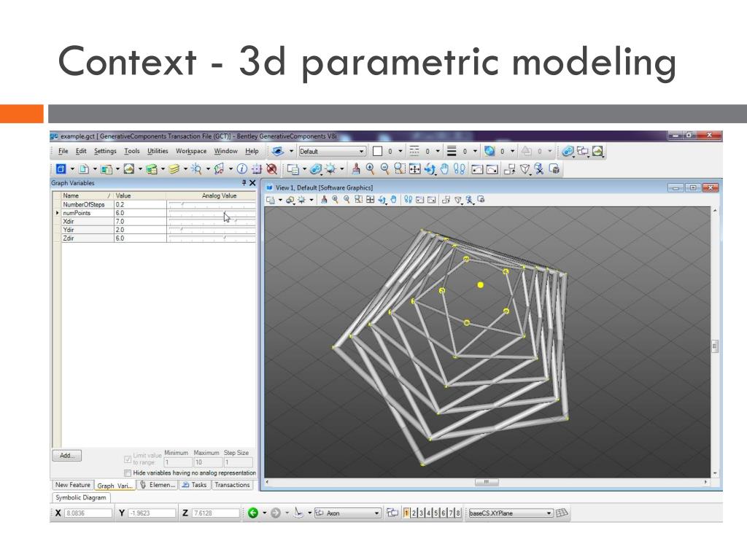Open the New Feature tab
Viewport: 747px width, 560px height.
click(72, 485)
